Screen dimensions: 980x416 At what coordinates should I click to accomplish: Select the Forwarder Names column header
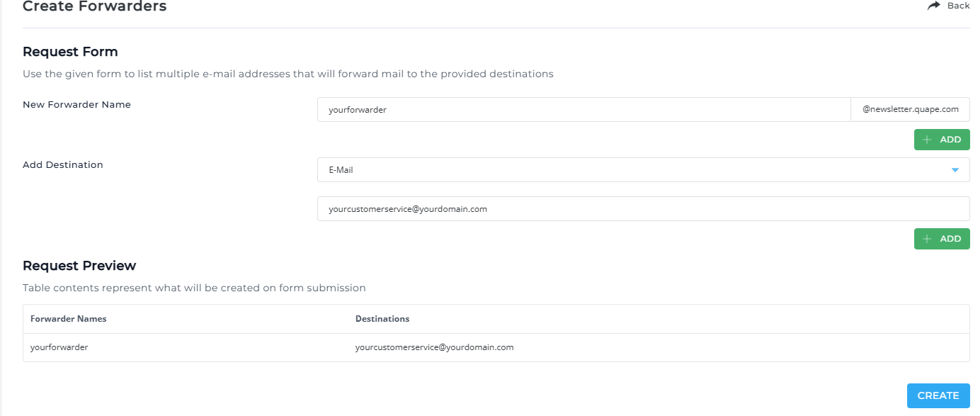tap(69, 319)
